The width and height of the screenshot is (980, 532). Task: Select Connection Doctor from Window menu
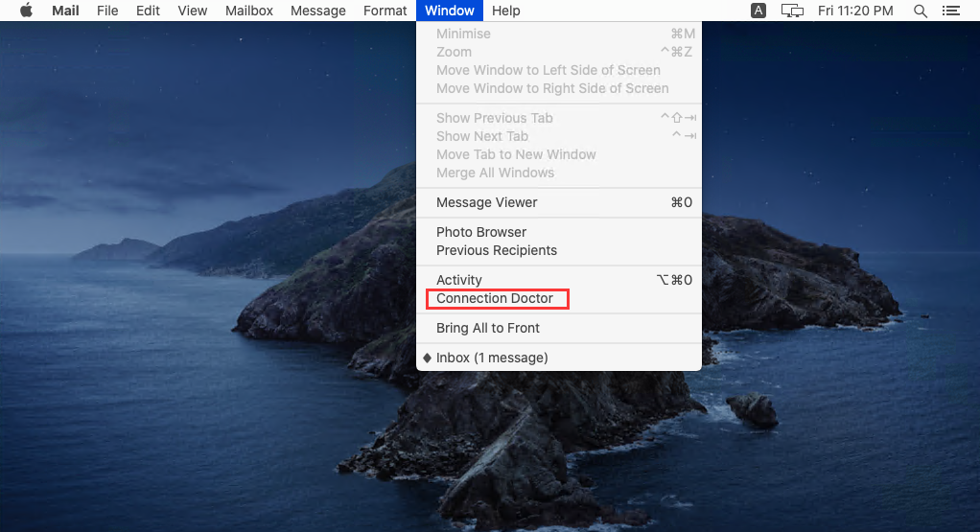point(495,298)
